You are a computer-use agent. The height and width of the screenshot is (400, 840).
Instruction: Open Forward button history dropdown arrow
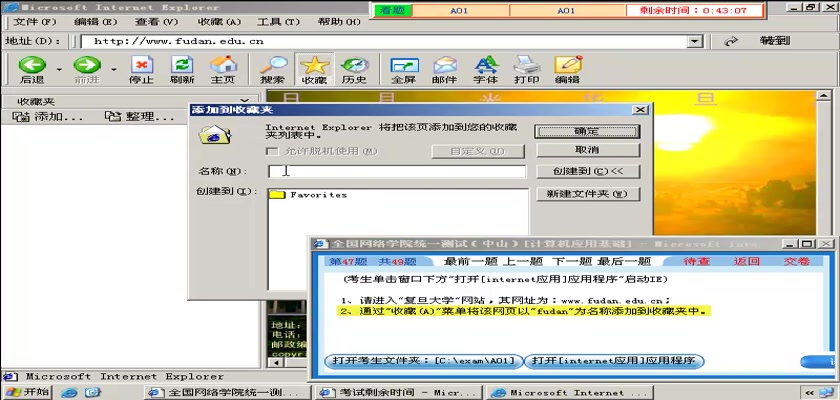(114, 69)
